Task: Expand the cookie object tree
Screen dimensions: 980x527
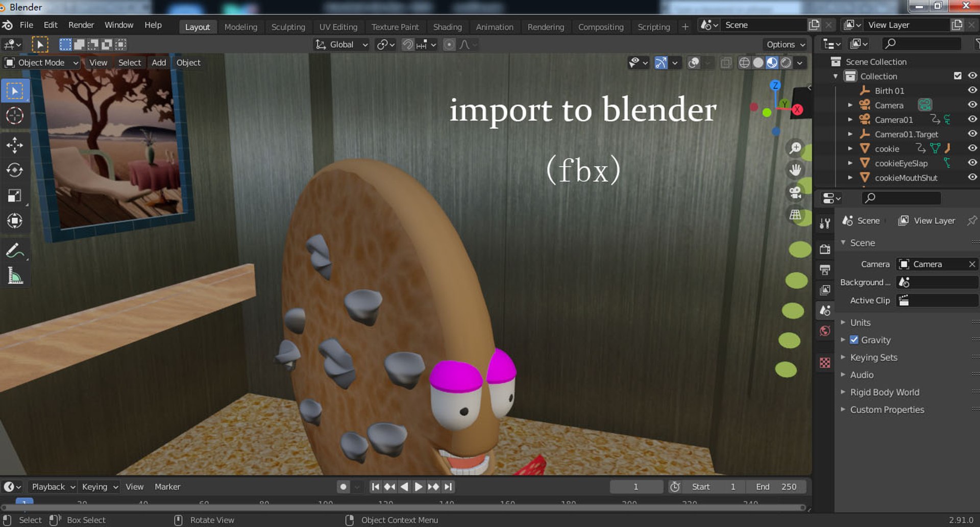Action: click(850, 149)
